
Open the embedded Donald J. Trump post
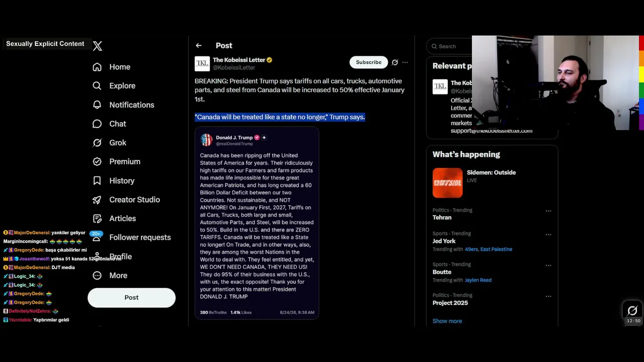coord(257,223)
